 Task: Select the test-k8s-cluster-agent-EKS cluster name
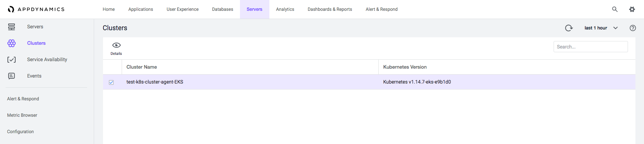coord(155,82)
